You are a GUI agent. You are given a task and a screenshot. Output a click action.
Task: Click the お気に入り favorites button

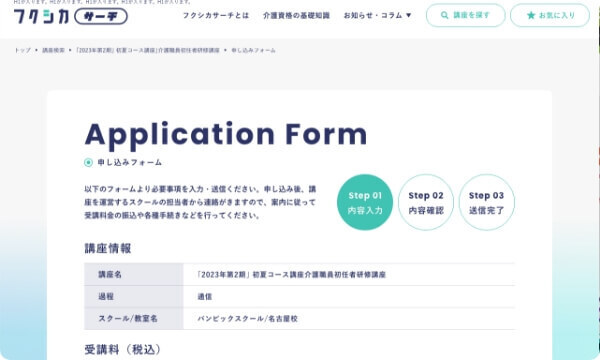(x=550, y=15)
